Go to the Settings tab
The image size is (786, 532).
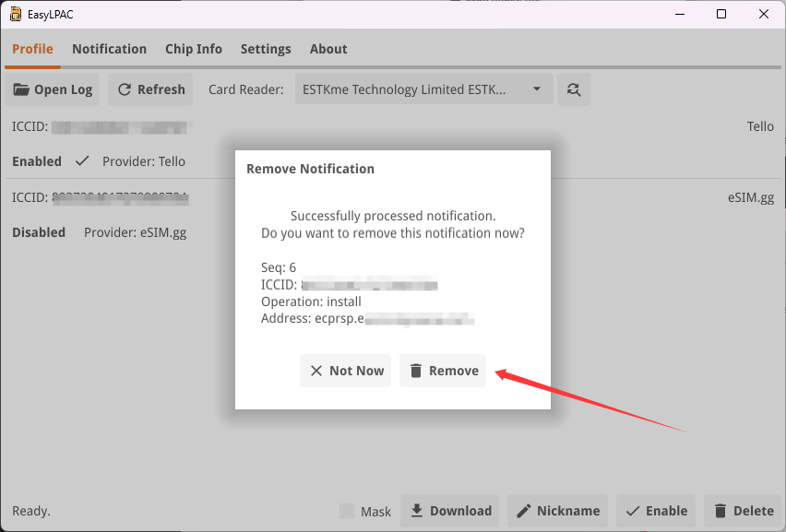pos(266,49)
